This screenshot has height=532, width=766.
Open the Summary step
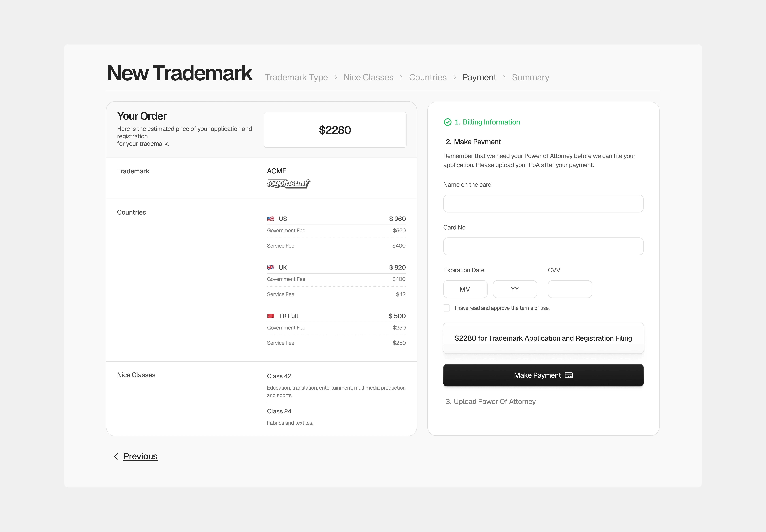[530, 77]
